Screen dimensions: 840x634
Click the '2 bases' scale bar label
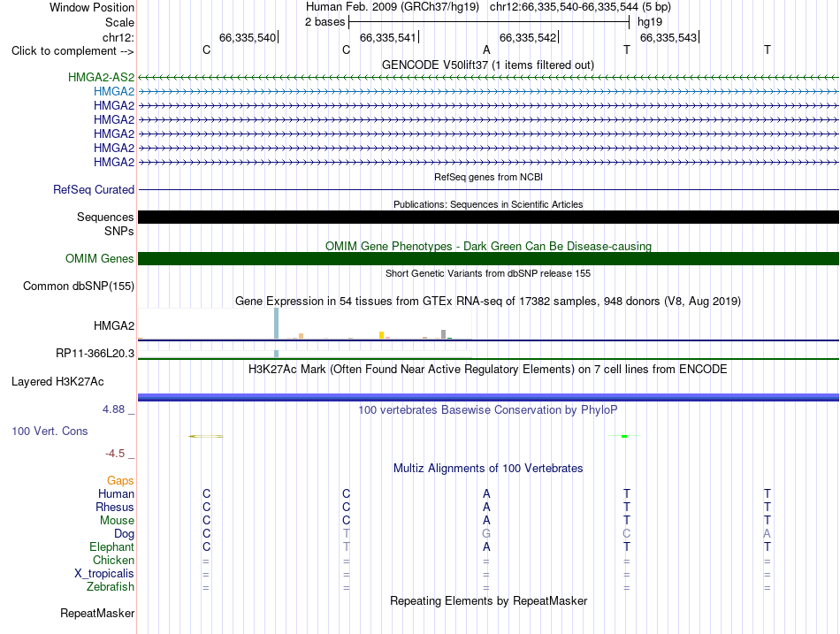click(x=325, y=22)
